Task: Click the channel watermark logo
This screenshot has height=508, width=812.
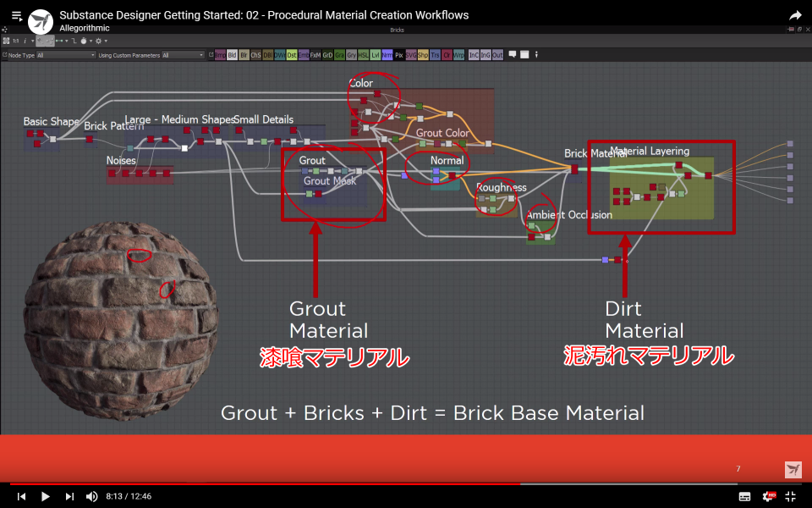Action: (x=793, y=470)
